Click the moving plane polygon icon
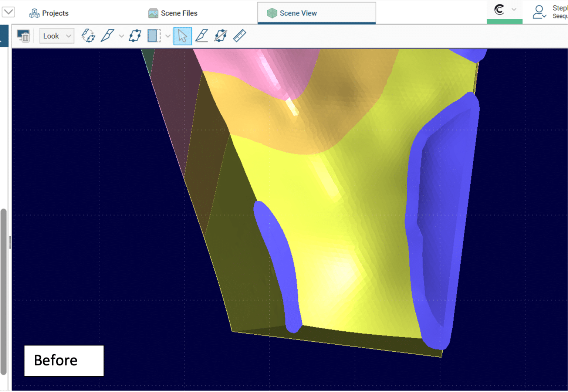This screenshot has width=568, height=392. point(135,36)
